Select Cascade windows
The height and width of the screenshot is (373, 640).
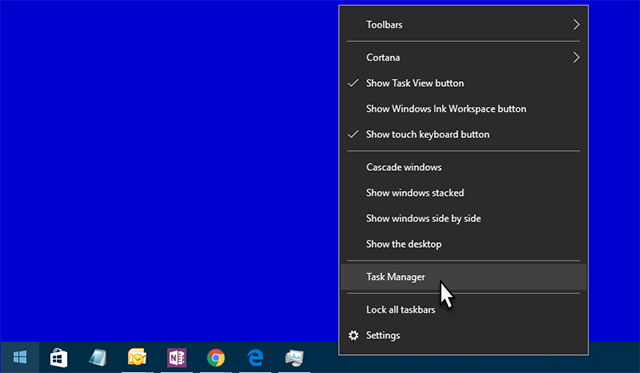(x=463, y=167)
